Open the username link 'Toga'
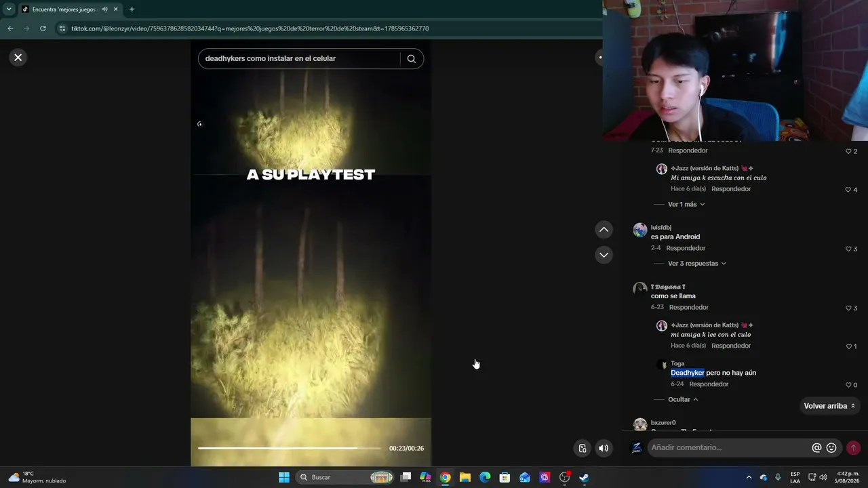The width and height of the screenshot is (868, 488). click(677, 363)
